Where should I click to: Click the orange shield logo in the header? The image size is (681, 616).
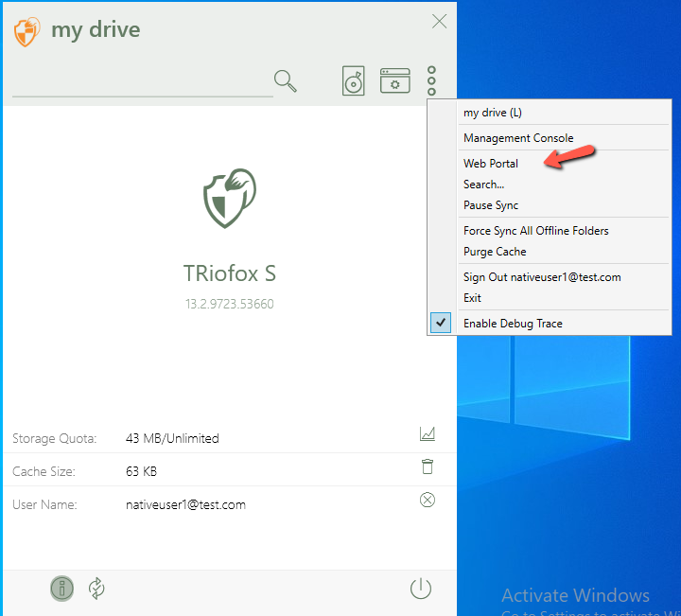tap(26, 31)
